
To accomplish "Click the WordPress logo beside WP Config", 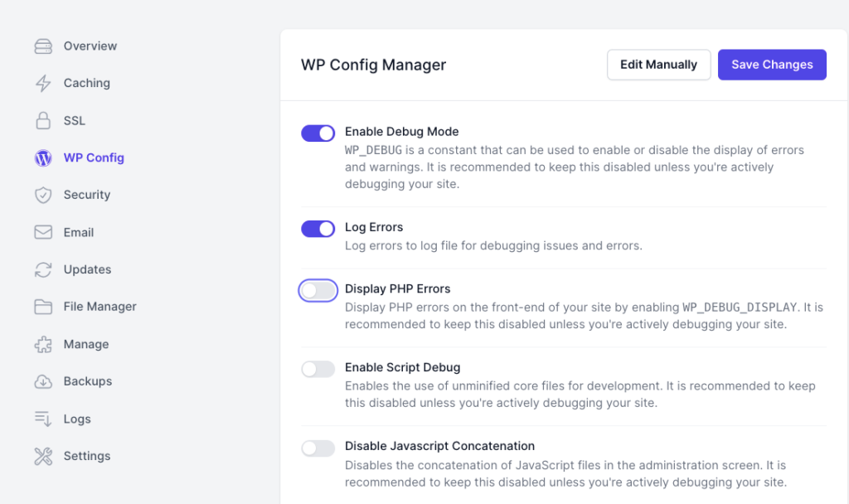I will (x=42, y=157).
